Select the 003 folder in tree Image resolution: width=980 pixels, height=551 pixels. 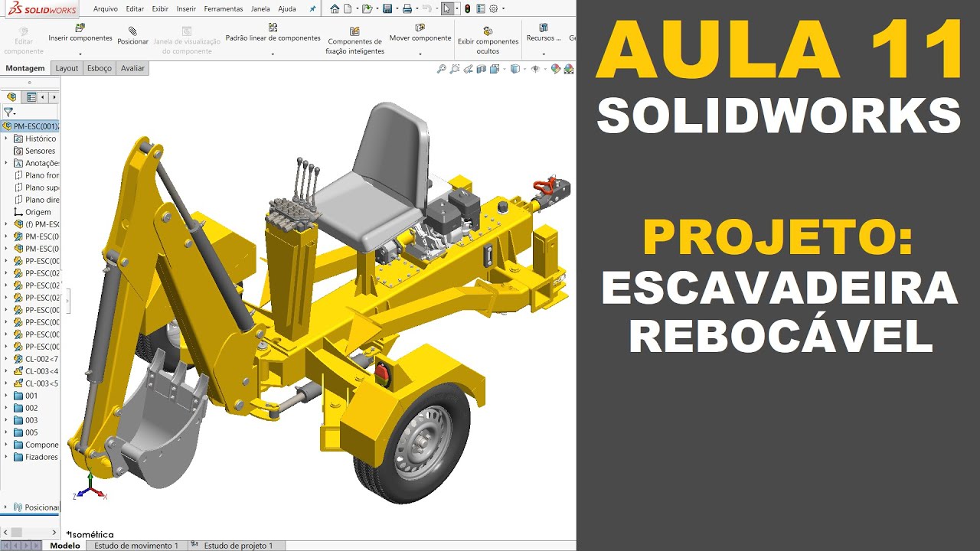point(25,420)
